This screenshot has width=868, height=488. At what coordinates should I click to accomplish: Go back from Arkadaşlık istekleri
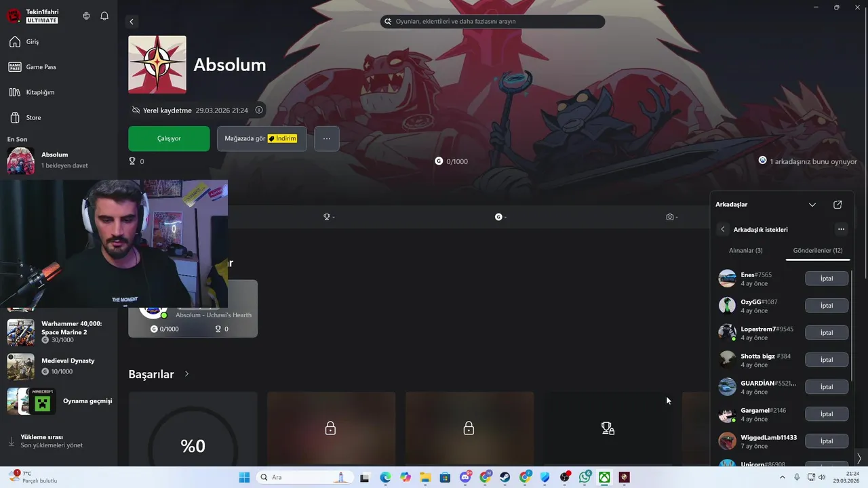tap(723, 229)
